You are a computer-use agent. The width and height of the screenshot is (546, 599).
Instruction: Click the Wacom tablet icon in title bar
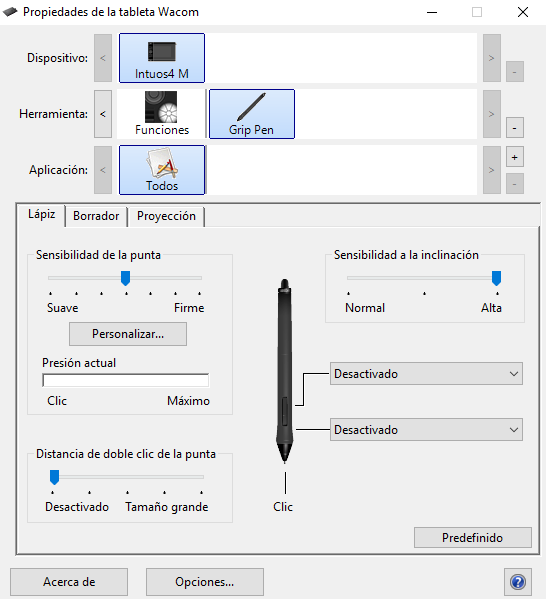click(10, 12)
